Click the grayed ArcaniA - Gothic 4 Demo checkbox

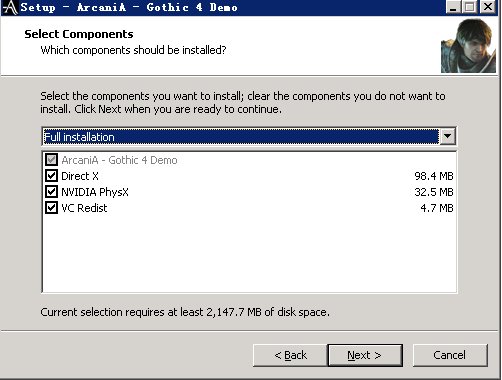click(51, 160)
